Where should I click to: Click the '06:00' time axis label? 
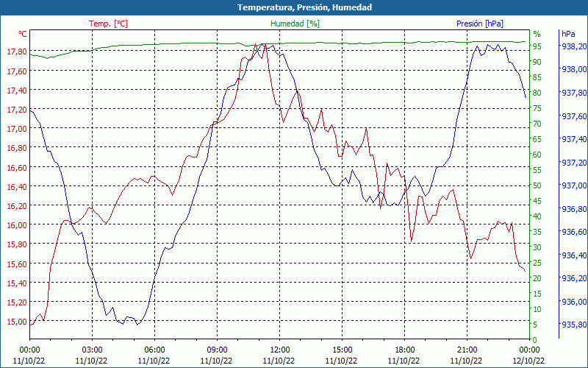point(155,350)
